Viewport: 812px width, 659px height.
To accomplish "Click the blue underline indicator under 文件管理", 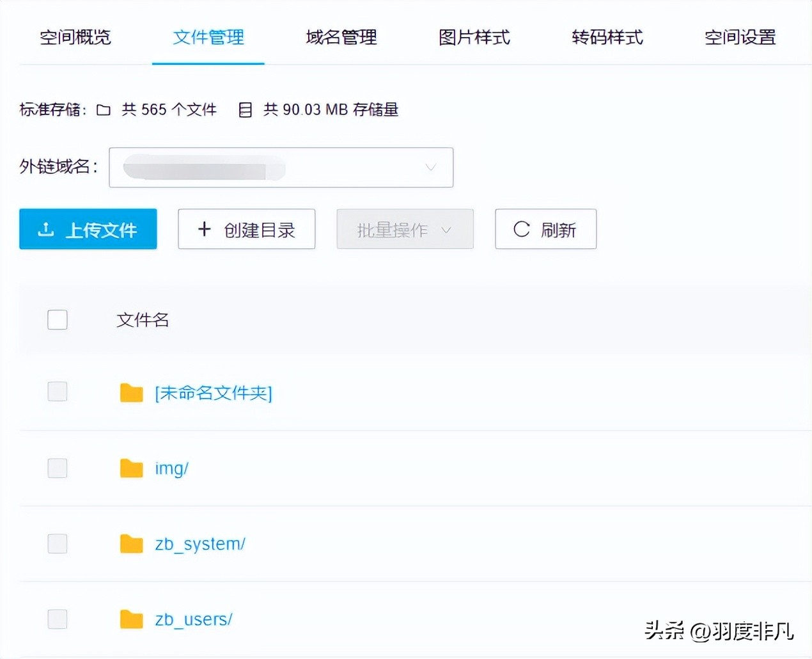I will (208, 63).
